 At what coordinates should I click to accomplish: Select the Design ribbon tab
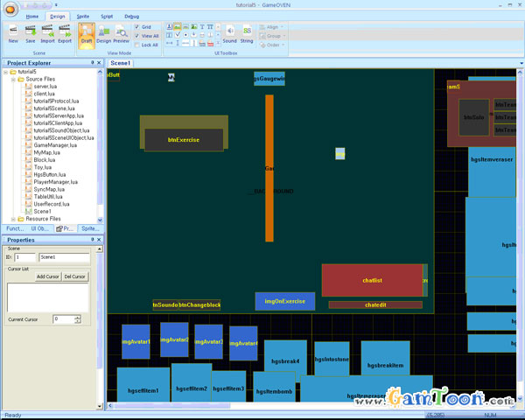(58, 17)
